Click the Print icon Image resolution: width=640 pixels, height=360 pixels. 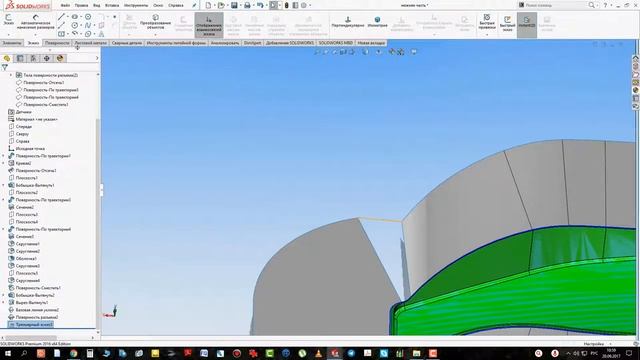247,5
